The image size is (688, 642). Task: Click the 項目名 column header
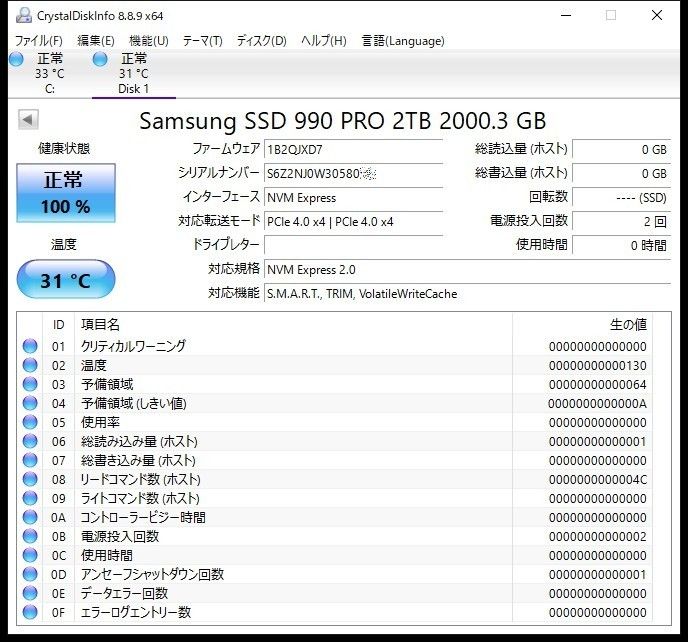point(293,325)
